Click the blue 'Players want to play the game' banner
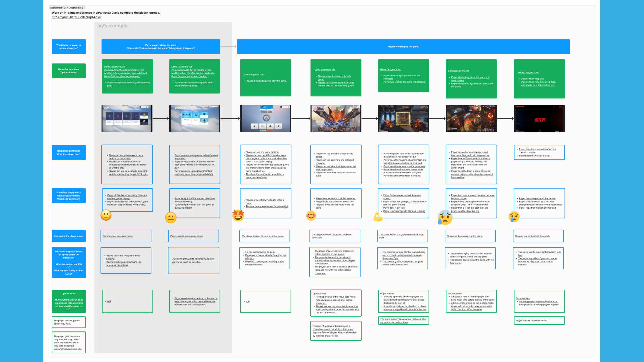This screenshot has width=644, height=362. [403, 47]
